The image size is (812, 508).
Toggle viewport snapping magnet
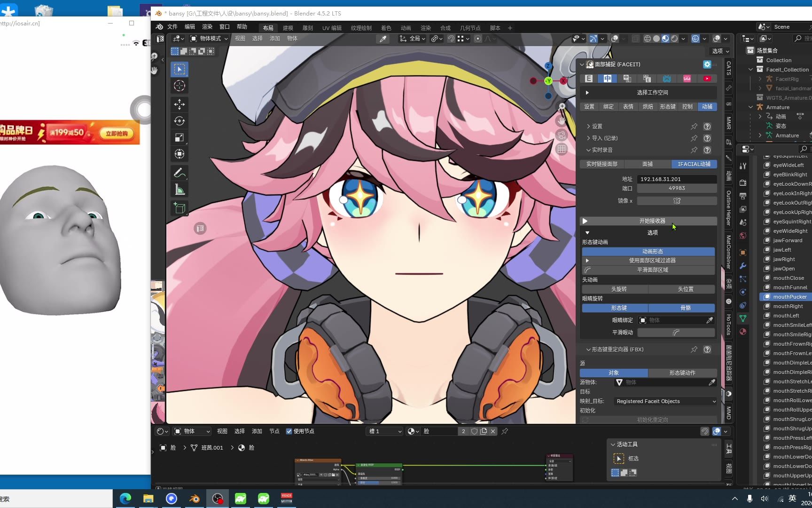pyautogui.click(x=451, y=39)
